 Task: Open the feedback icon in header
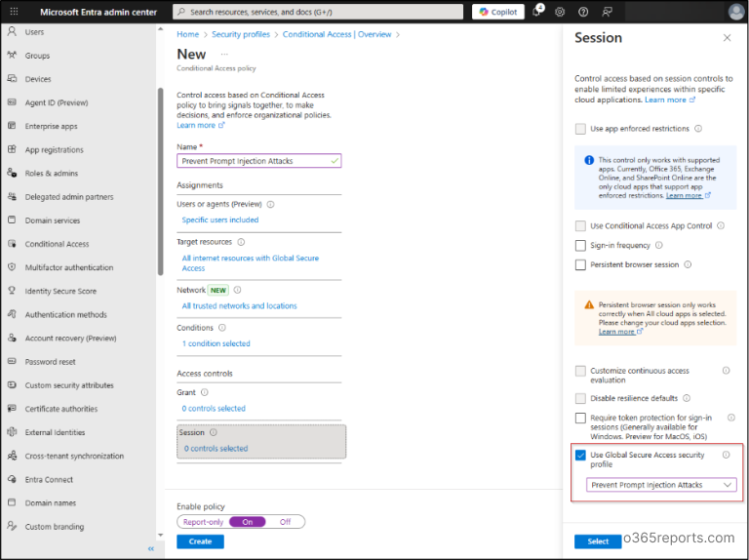click(x=607, y=12)
